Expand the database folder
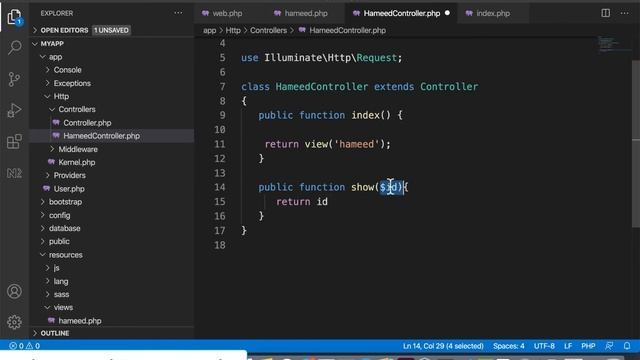640x360 pixels. coord(64,228)
